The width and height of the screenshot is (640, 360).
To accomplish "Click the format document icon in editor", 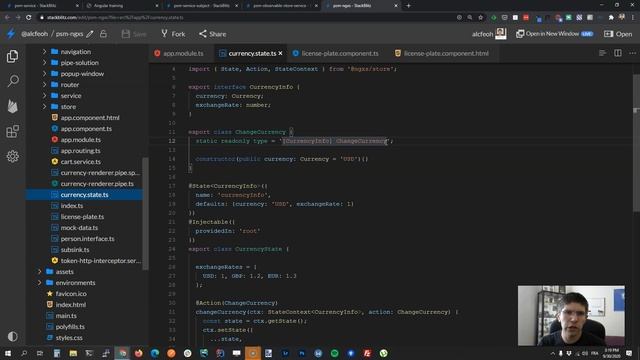I will 602,53.
